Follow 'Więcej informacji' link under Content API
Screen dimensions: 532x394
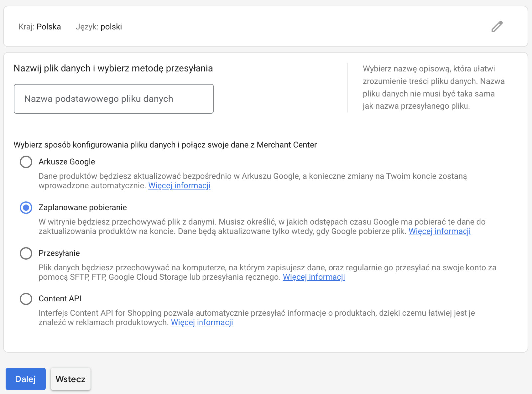click(x=202, y=322)
